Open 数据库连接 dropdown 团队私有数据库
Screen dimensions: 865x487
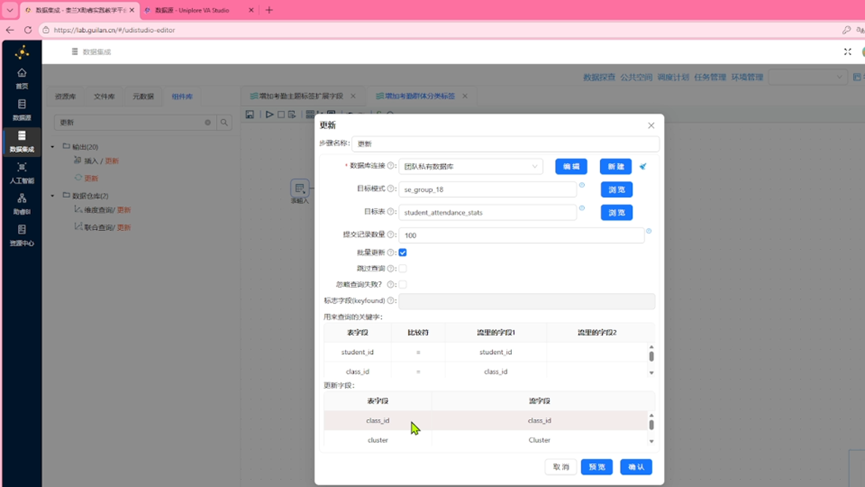click(x=471, y=167)
